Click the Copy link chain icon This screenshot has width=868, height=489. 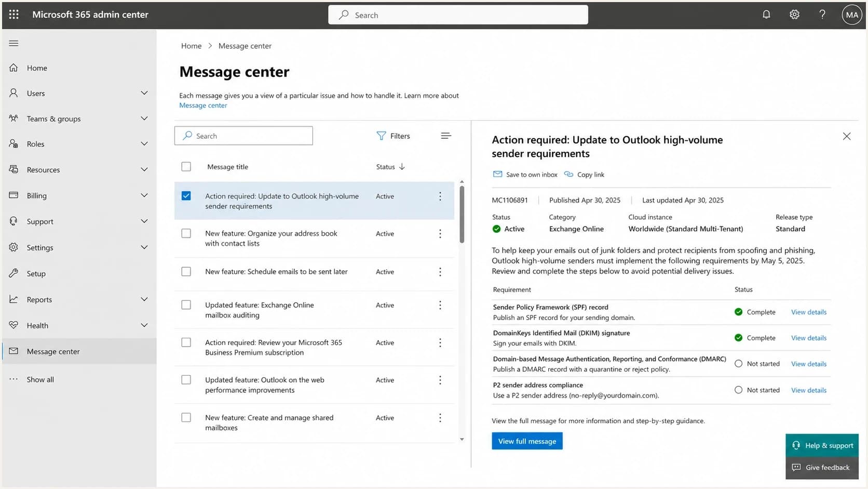(568, 174)
